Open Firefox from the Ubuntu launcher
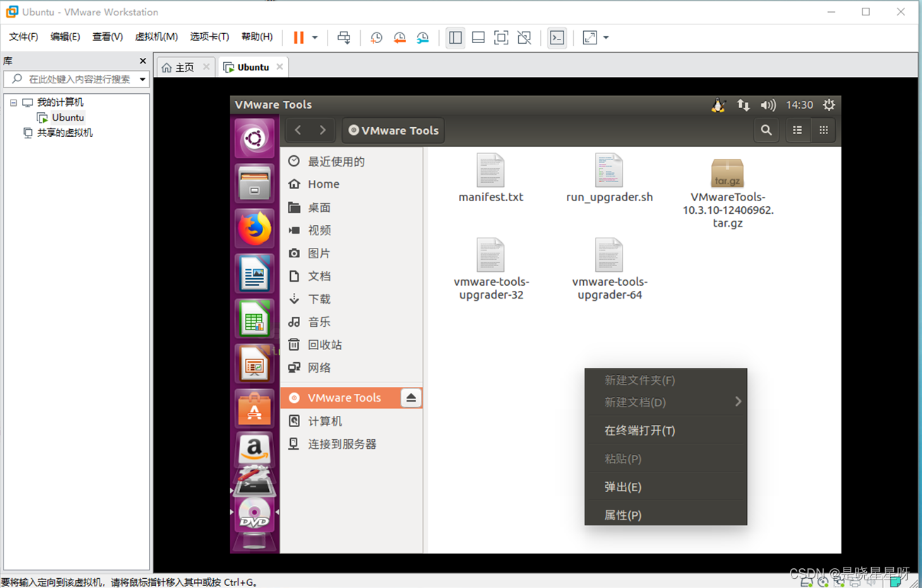Screen dimensions: 922x588 (x=256, y=229)
